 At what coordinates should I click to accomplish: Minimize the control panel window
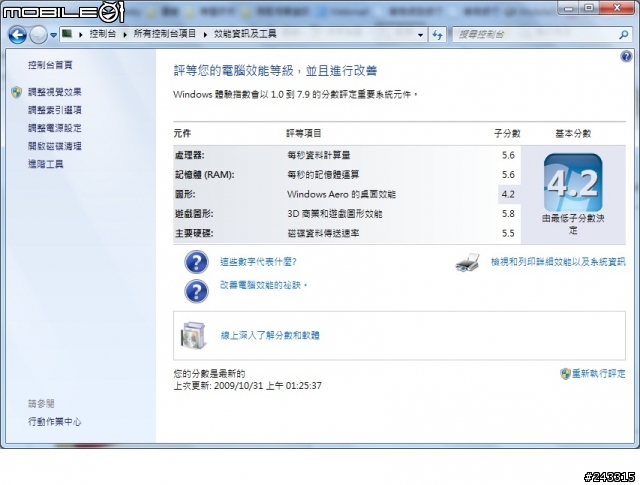point(569,8)
